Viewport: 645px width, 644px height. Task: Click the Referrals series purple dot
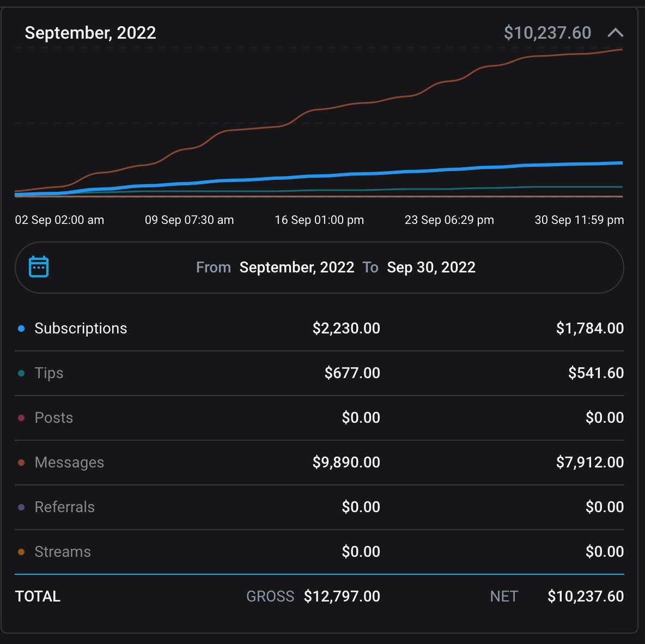[21, 507]
